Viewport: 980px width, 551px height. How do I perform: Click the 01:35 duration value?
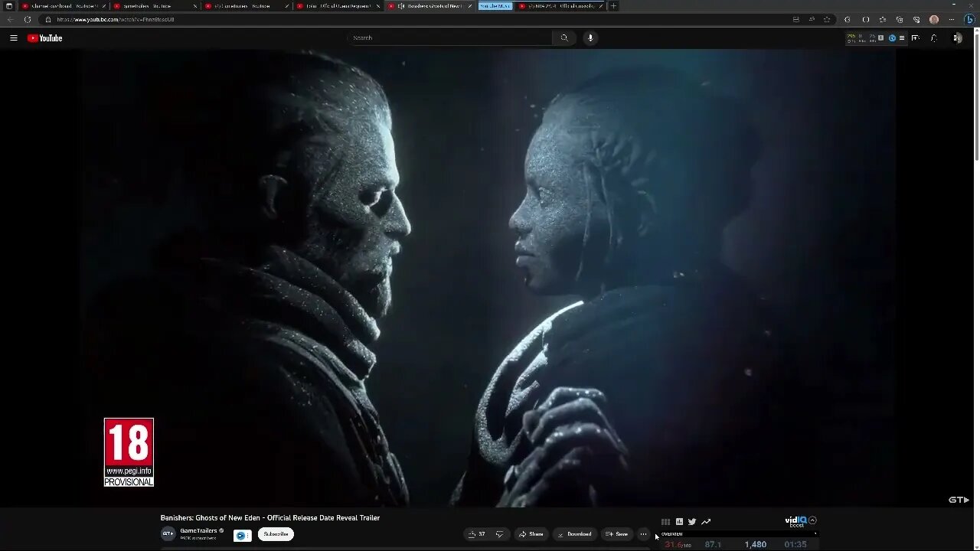click(x=795, y=545)
